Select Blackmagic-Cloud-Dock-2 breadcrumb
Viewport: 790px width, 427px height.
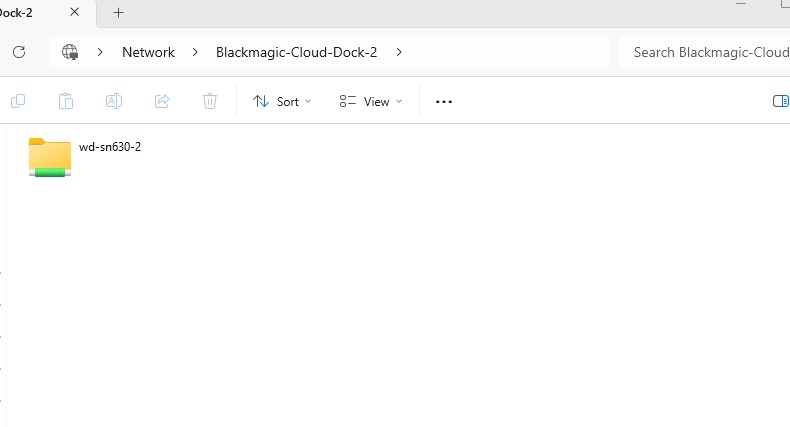296,52
